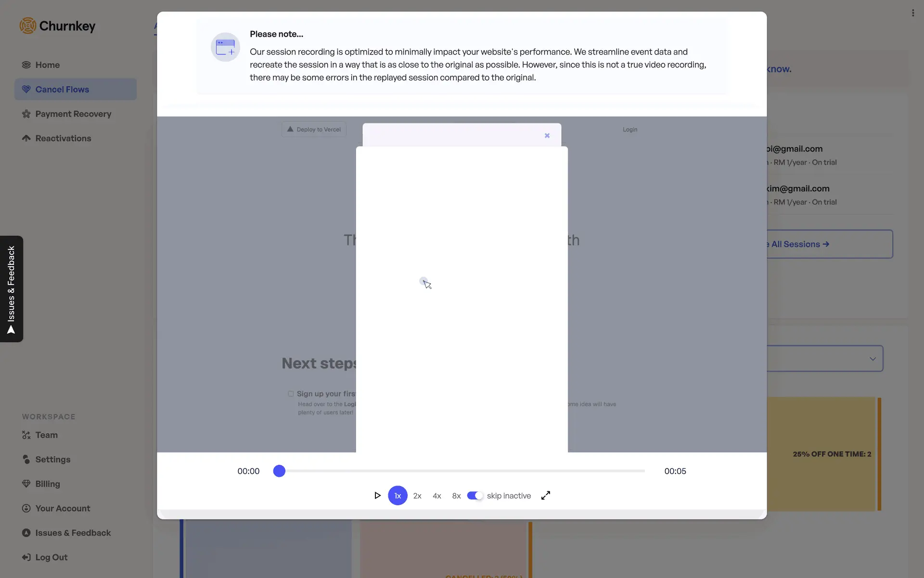Open the three-dot menu at top right

coord(912,13)
